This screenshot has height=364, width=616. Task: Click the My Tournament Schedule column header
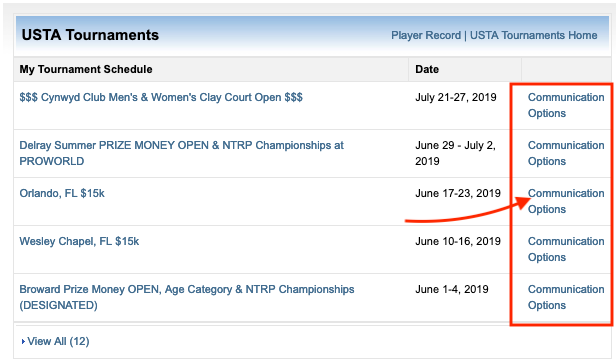click(x=86, y=69)
